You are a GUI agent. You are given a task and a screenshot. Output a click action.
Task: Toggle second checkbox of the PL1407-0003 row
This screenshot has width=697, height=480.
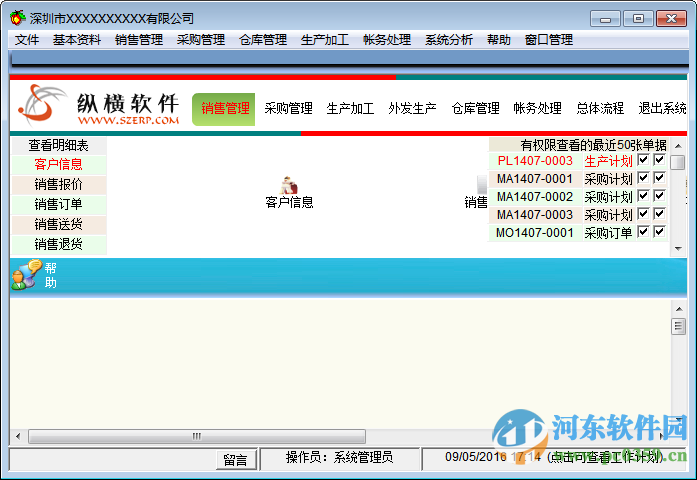pos(659,160)
